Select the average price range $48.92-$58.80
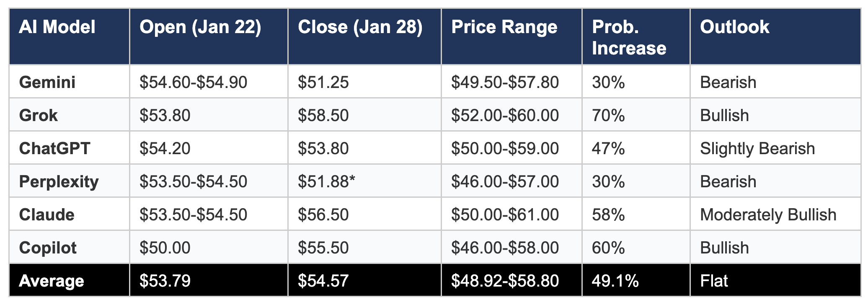Screen dimensions: 868x305 click(x=505, y=281)
